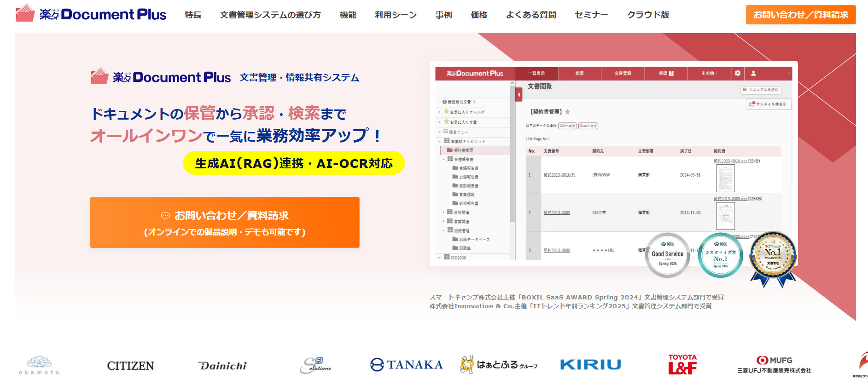Open the 利用シーン navigation item

396,15
